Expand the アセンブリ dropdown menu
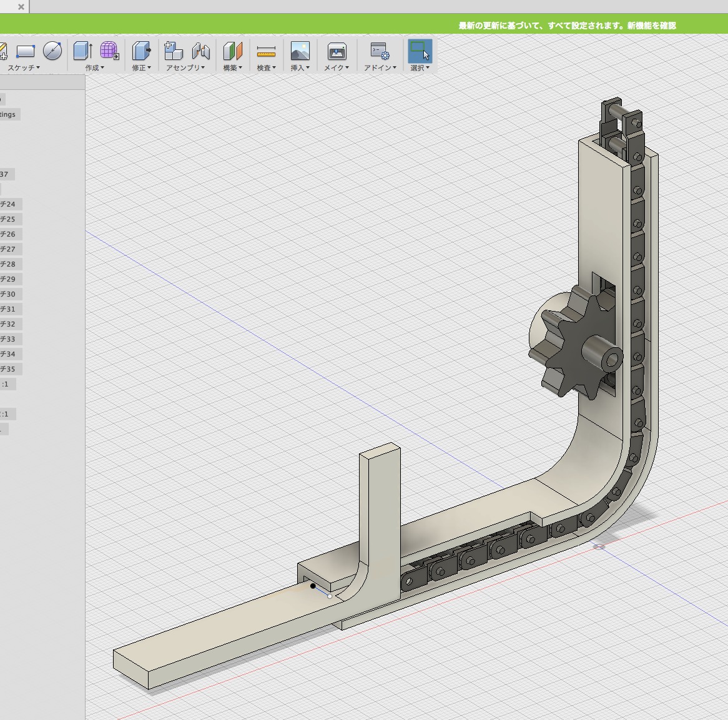The height and width of the screenshot is (720, 728). pyautogui.click(x=185, y=67)
